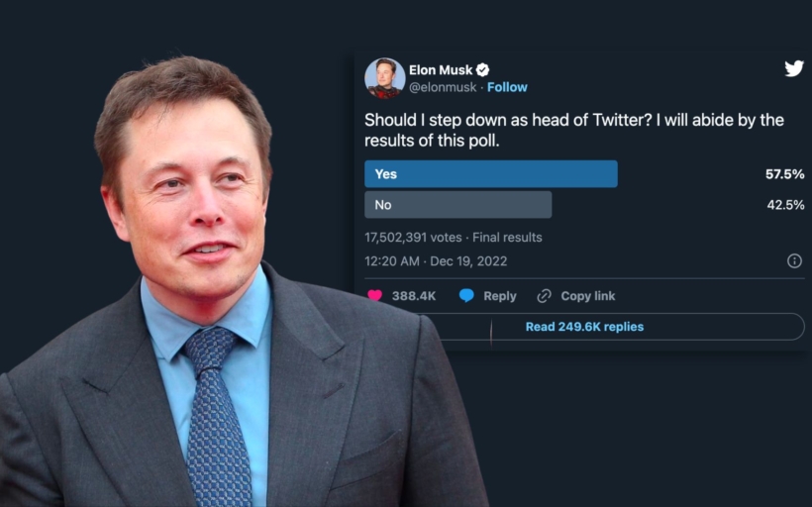The image size is (812, 507).
Task: Click the Reply text label
Action: [500, 295]
